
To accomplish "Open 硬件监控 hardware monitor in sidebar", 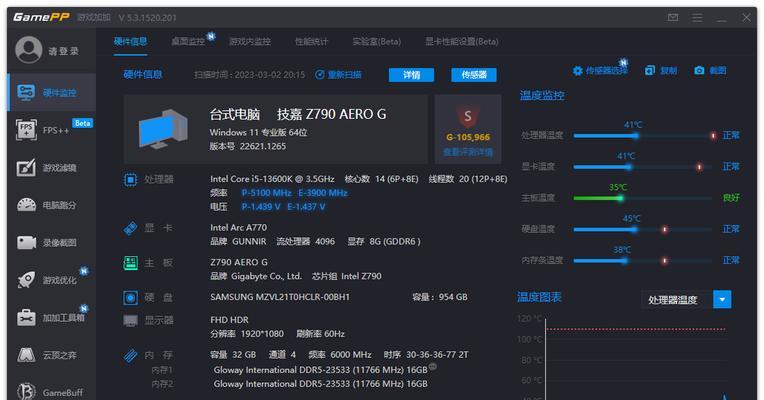I will pyautogui.click(x=52, y=93).
